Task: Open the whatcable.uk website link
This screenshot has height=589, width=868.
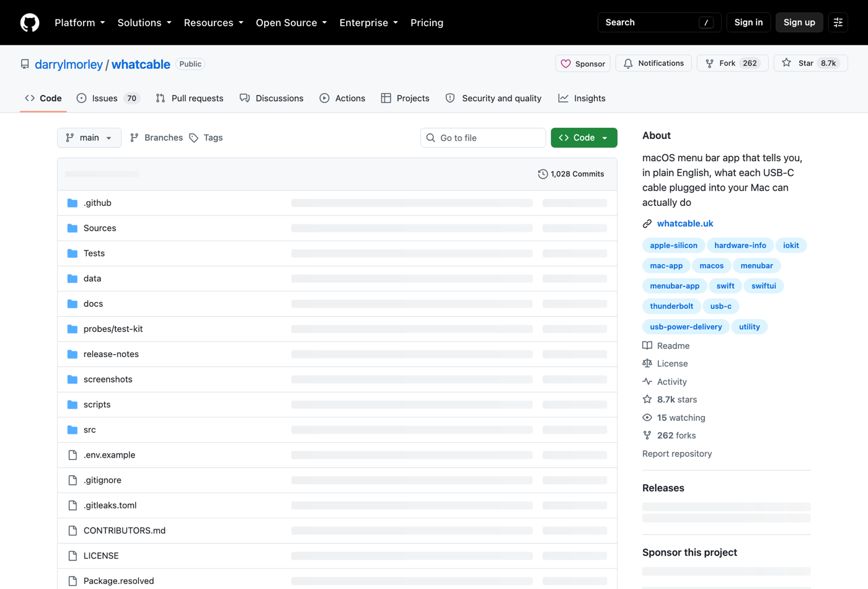Action: pyautogui.click(x=685, y=223)
